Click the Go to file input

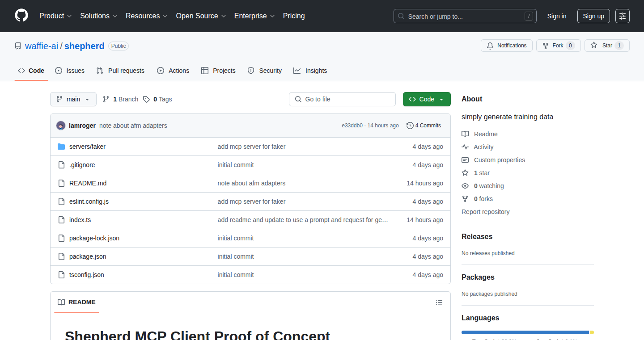[342, 99]
